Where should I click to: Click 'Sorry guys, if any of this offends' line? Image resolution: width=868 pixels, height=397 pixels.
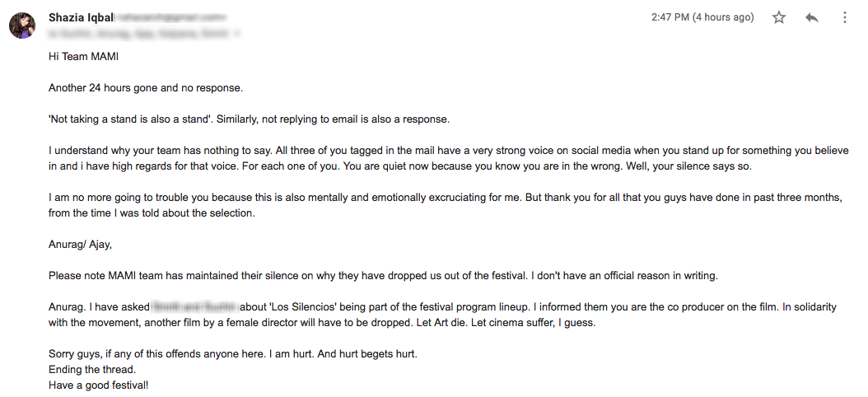tap(233, 353)
